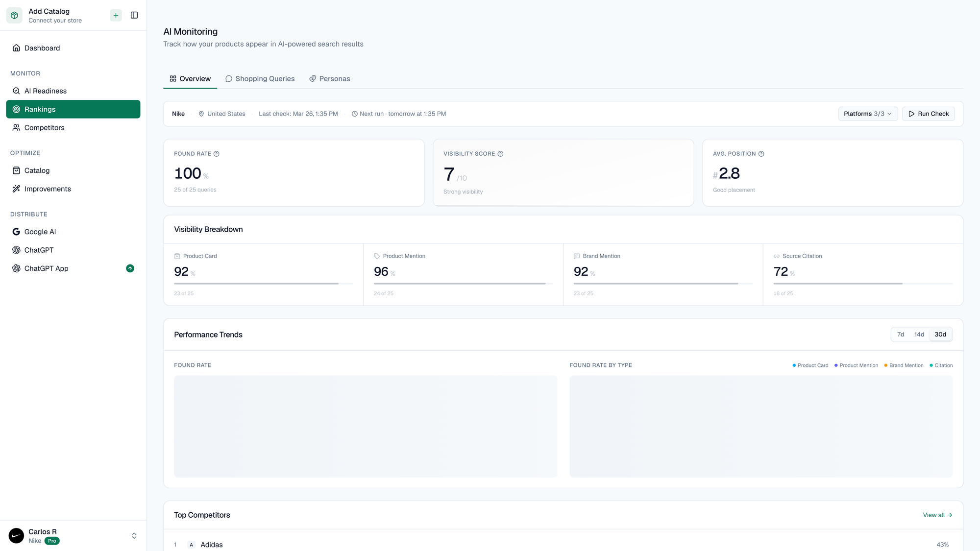980x551 pixels.
Task: Select the 30d trend range
Action: 940,335
